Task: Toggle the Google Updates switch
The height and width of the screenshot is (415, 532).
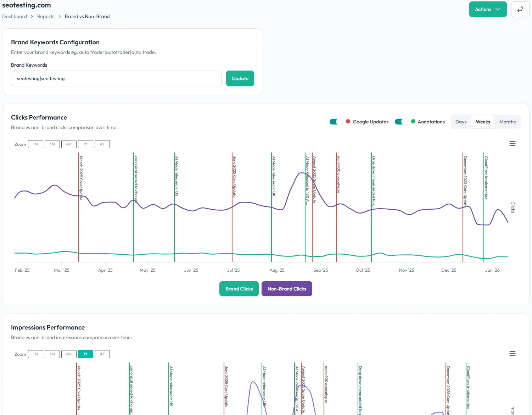Action: (336, 122)
